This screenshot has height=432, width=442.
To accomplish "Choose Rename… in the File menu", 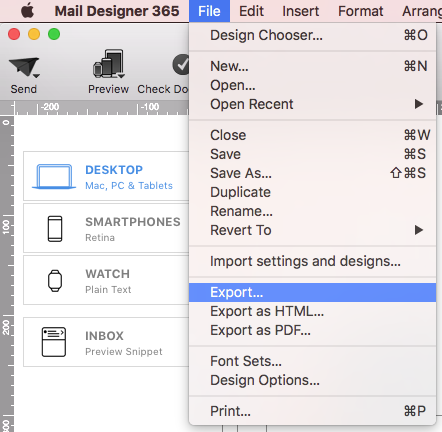I will pyautogui.click(x=312, y=211).
